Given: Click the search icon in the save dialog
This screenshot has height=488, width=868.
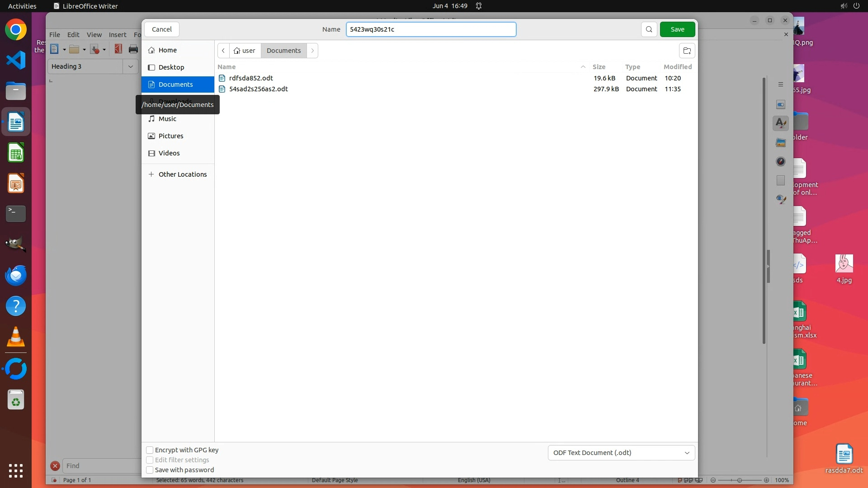Looking at the screenshot, I should [649, 29].
